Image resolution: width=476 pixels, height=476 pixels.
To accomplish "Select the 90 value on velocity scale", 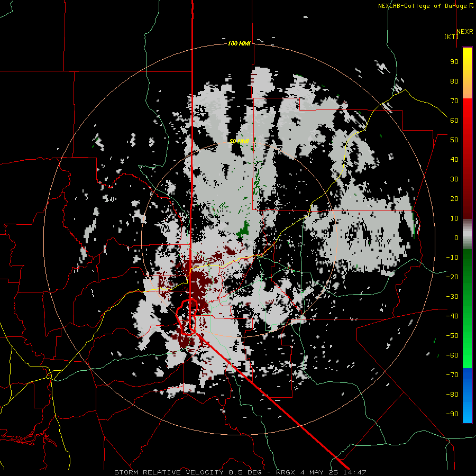I will (454, 62).
